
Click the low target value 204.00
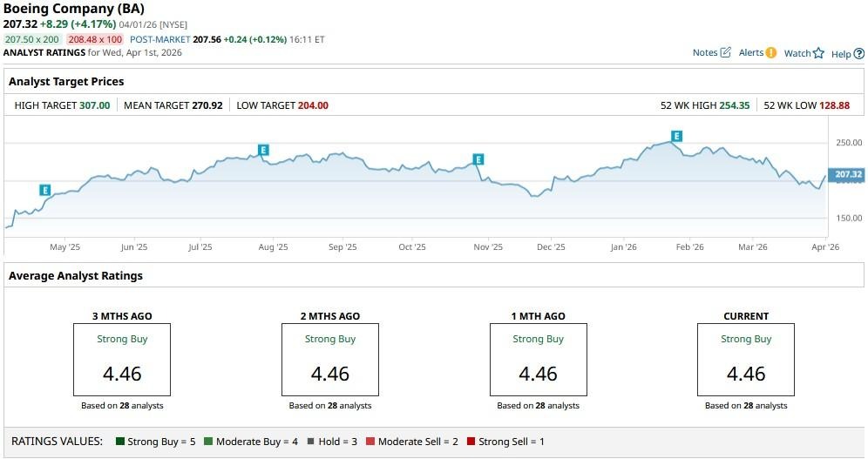pyautogui.click(x=313, y=105)
